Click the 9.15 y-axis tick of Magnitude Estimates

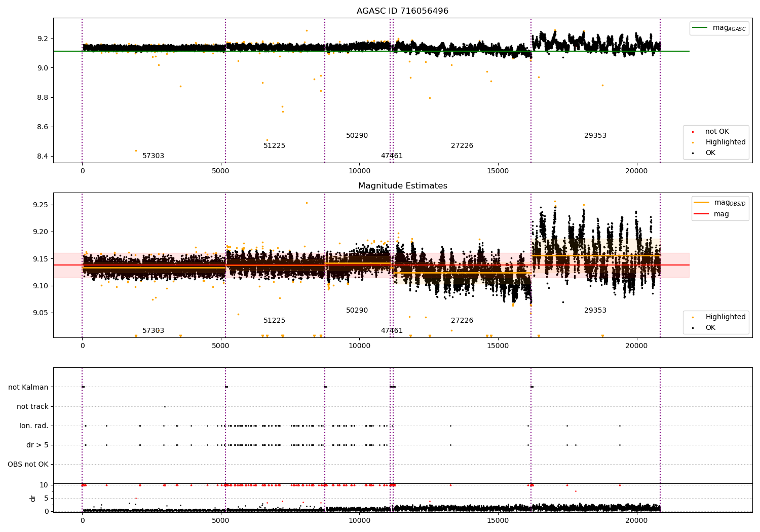pos(41,259)
